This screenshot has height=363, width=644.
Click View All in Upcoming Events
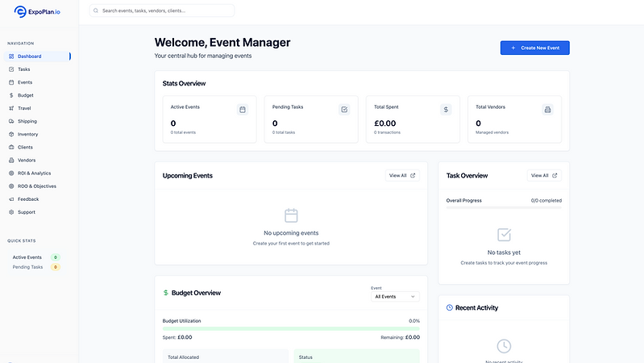[402, 176]
